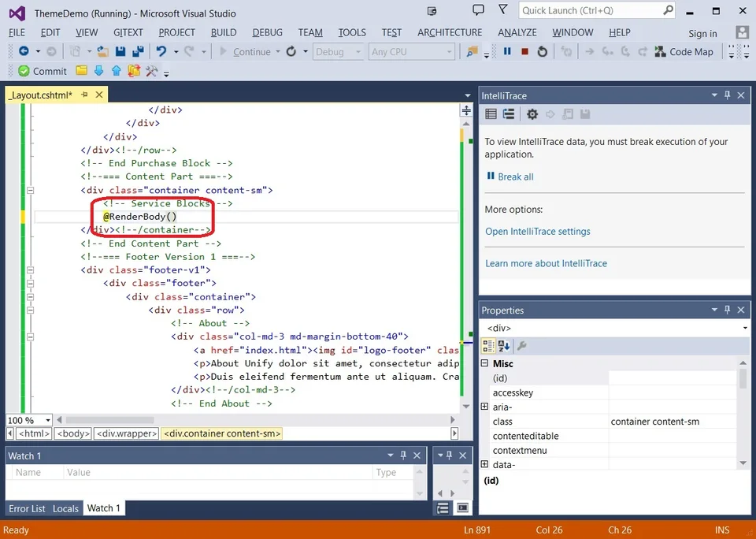Click the Break all link
Image resolution: width=756 pixels, height=539 pixels.
[x=515, y=177]
